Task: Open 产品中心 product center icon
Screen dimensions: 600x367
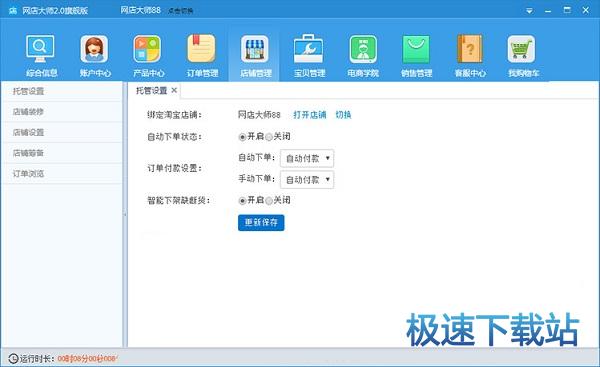Action: pyautogui.click(x=147, y=49)
